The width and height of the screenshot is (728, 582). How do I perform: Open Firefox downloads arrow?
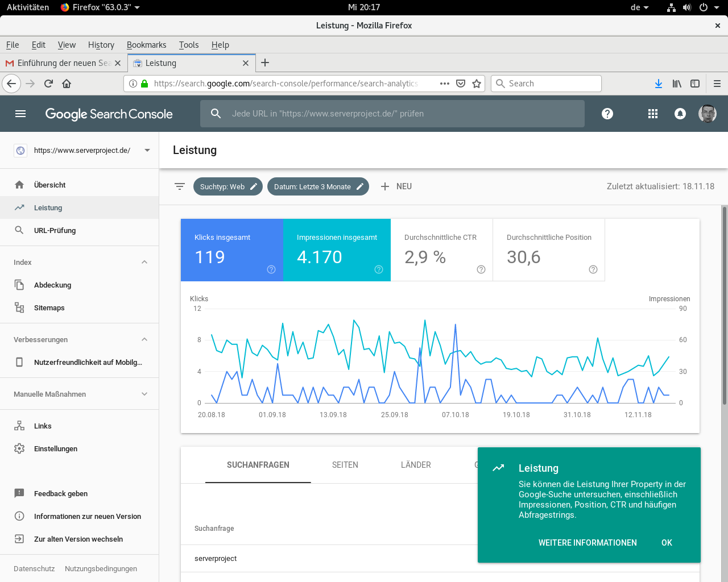point(658,84)
